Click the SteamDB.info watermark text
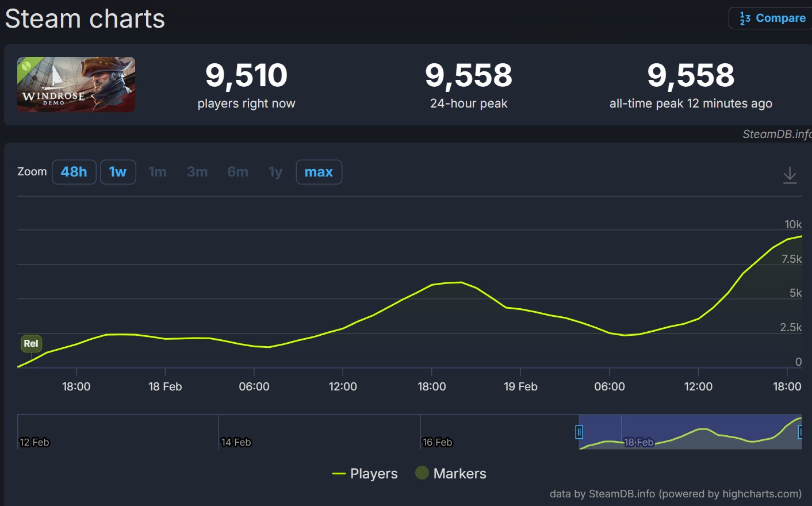Viewport: 812px width, 506px height. tap(776, 134)
